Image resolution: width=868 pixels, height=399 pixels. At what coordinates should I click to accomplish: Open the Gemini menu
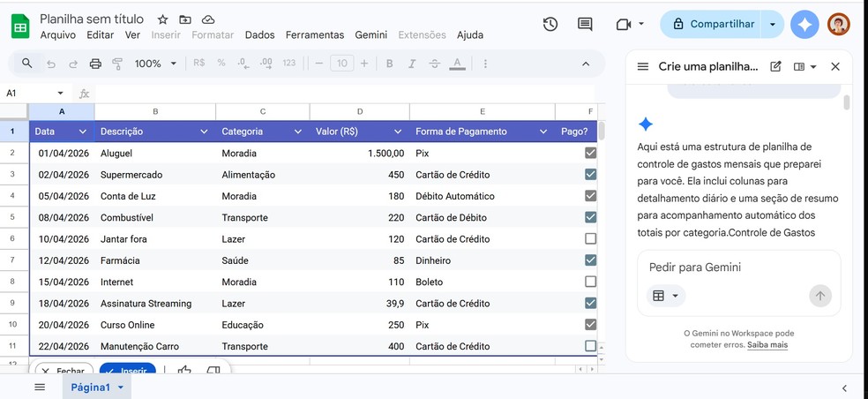pyautogui.click(x=370, y=35)
